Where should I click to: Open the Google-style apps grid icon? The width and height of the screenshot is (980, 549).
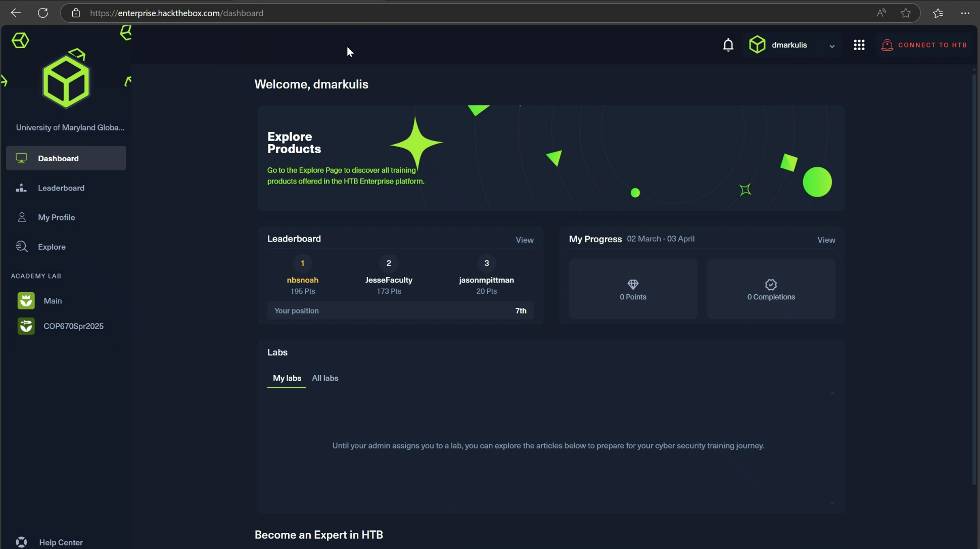tap(859, 44)
